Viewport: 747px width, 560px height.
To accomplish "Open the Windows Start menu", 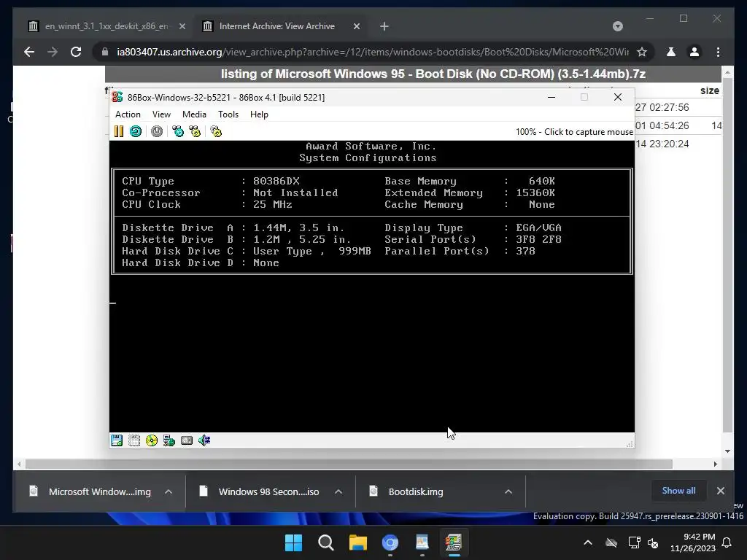I will [x=293, y=542].
